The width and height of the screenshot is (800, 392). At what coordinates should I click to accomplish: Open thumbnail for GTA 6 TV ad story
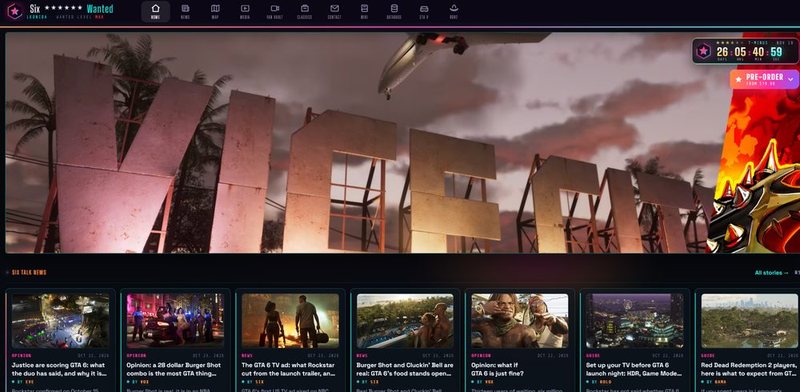pos(290,321)
